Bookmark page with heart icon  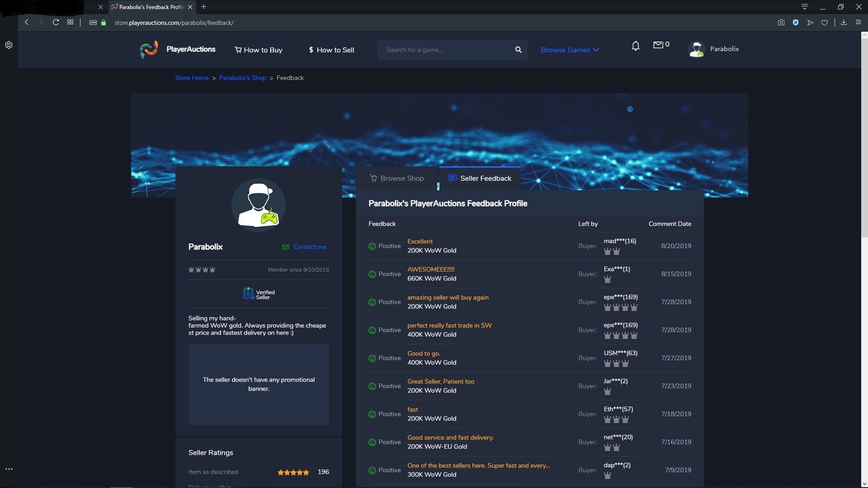click(825, 23)
